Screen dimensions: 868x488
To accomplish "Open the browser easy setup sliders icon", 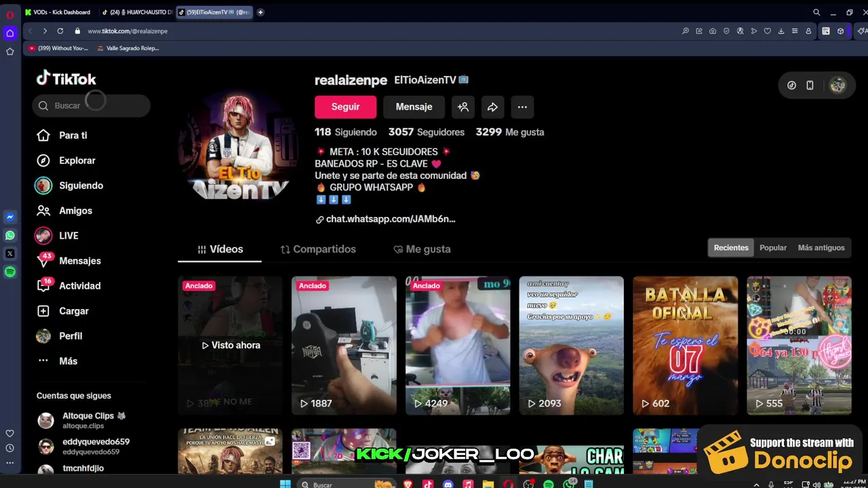I will pyautogui.click(x=795, y=31).
